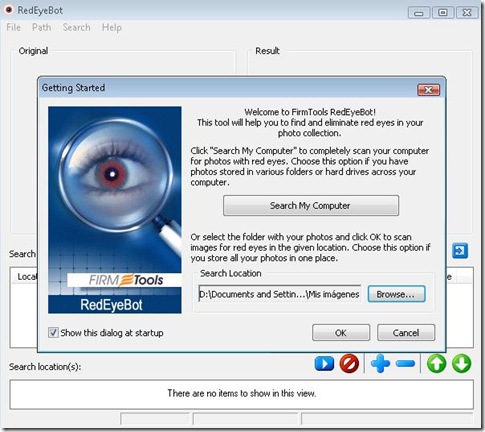Open the Search menu
This screenshot has width=485, height=432.
(76, 27)
